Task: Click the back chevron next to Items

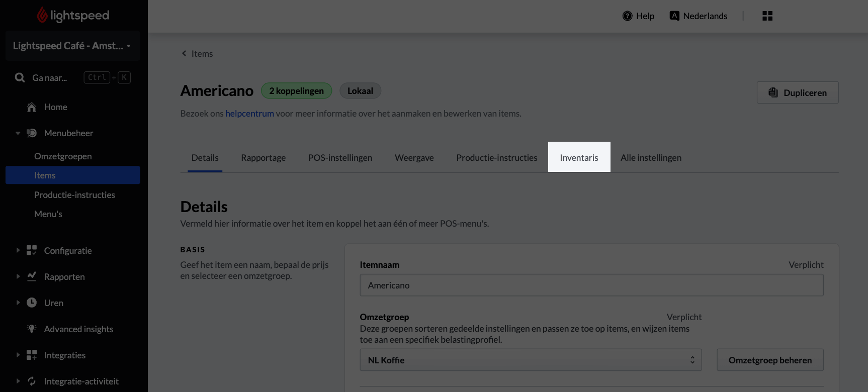Action: [184, 53]
